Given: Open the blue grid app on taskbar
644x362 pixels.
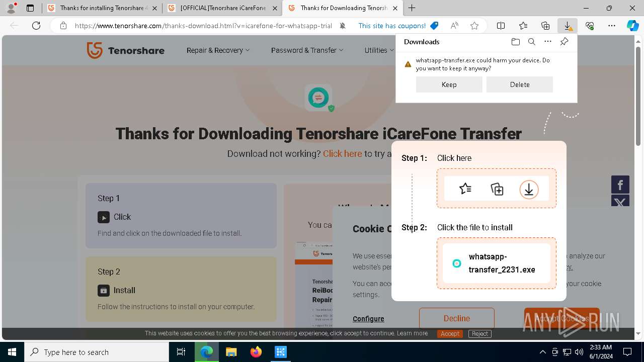Looking at the screenshot, I should (281, 352).
